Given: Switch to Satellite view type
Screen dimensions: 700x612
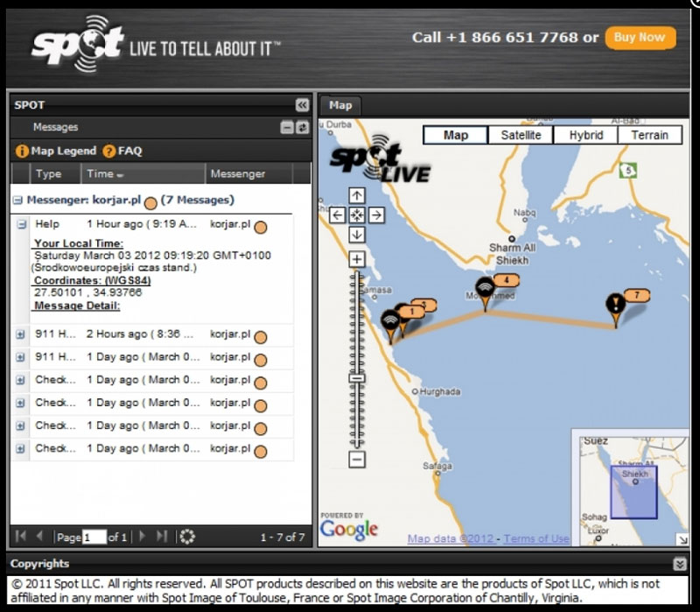Looking at the screenshot, I should 521,135.
